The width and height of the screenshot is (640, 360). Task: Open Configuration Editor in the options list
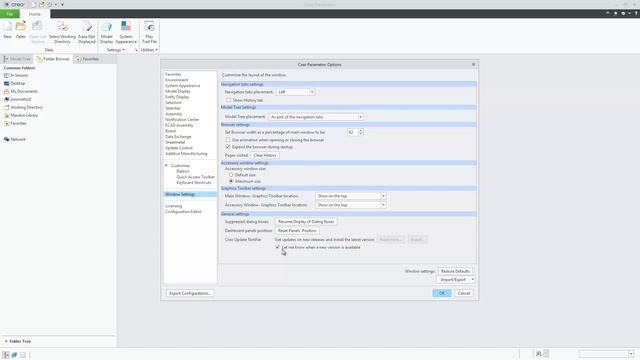[x=183, y=212]
